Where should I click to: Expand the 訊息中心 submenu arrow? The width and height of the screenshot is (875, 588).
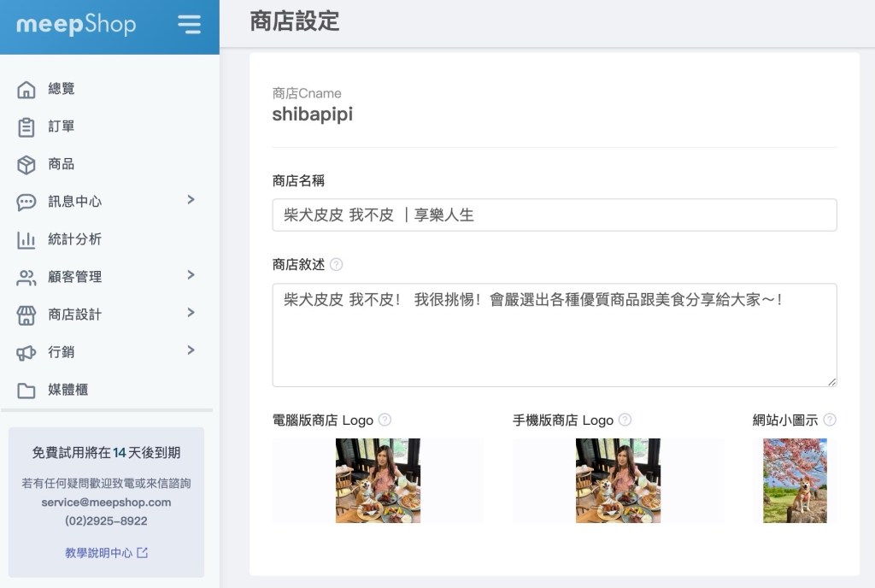191,200
